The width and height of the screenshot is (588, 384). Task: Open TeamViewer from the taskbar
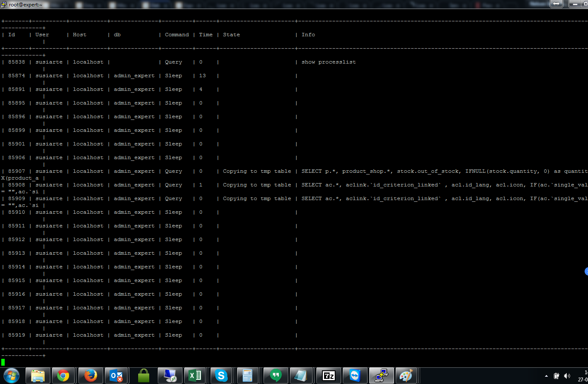(x=355, y=376)
